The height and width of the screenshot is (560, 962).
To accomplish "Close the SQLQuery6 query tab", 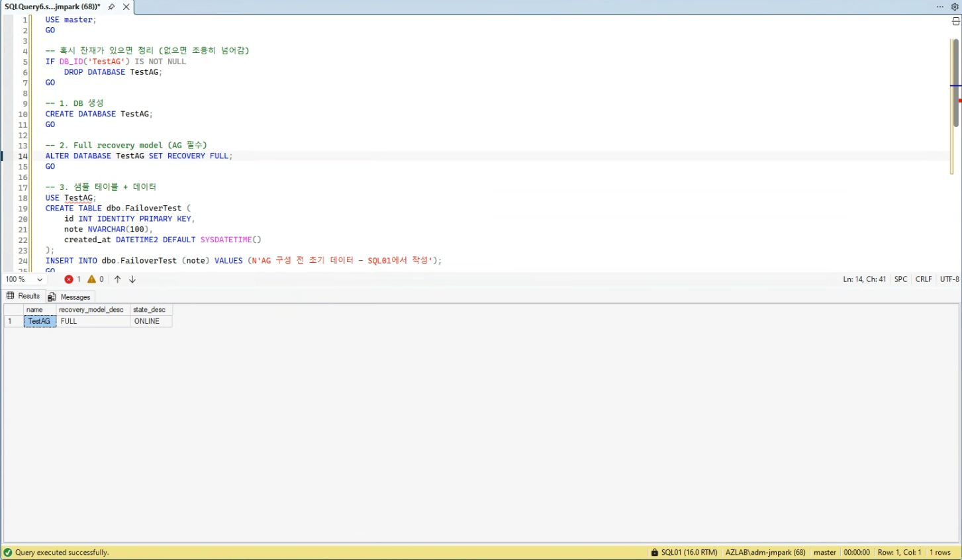I will 126,7.
